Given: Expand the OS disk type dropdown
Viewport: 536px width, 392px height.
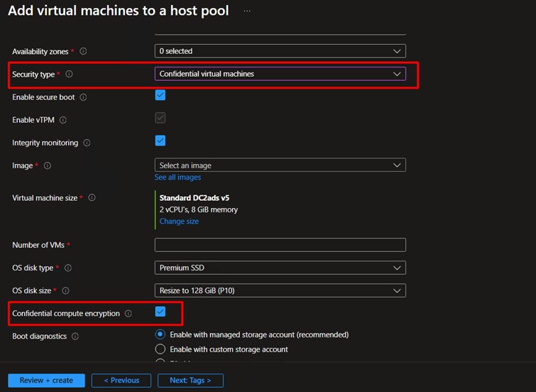Looking at the screenshot, I should coord(280,268).
